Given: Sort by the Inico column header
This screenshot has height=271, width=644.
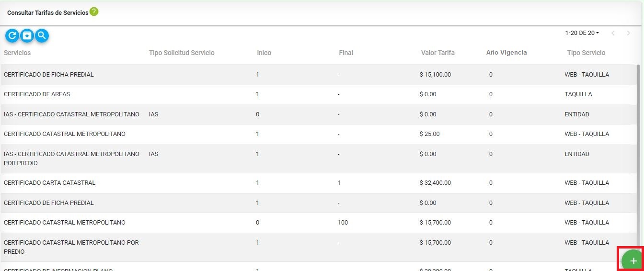Looking at the screenshot, I should [x=264, y=53].
